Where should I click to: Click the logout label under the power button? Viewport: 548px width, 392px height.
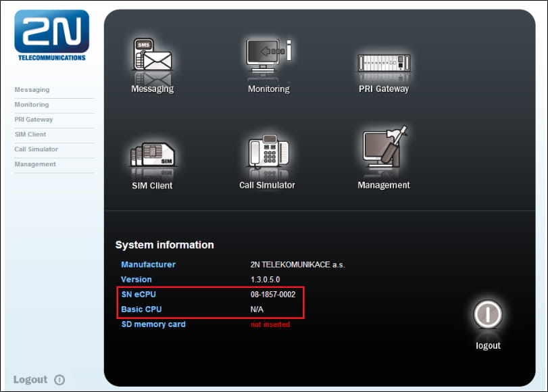tap(488, 345)
